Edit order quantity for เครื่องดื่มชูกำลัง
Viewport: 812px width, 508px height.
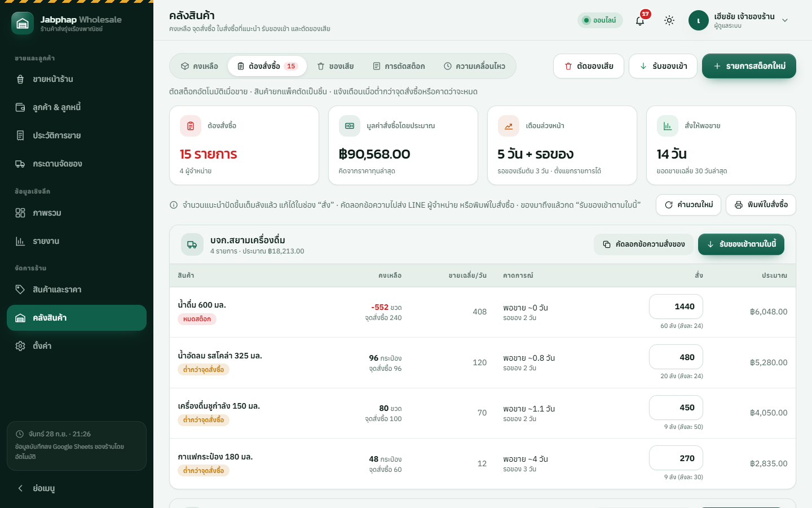coord(676,408)
